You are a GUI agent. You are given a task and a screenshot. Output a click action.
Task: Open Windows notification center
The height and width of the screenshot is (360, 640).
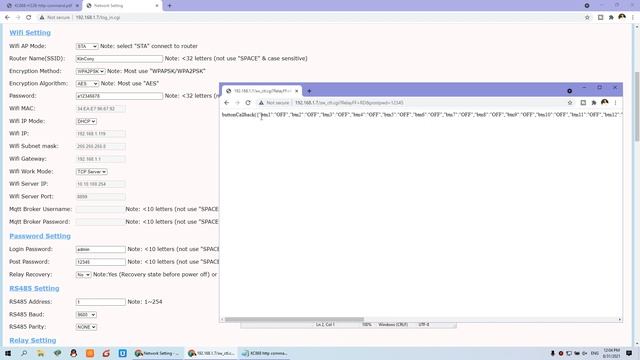coord(629,353)
